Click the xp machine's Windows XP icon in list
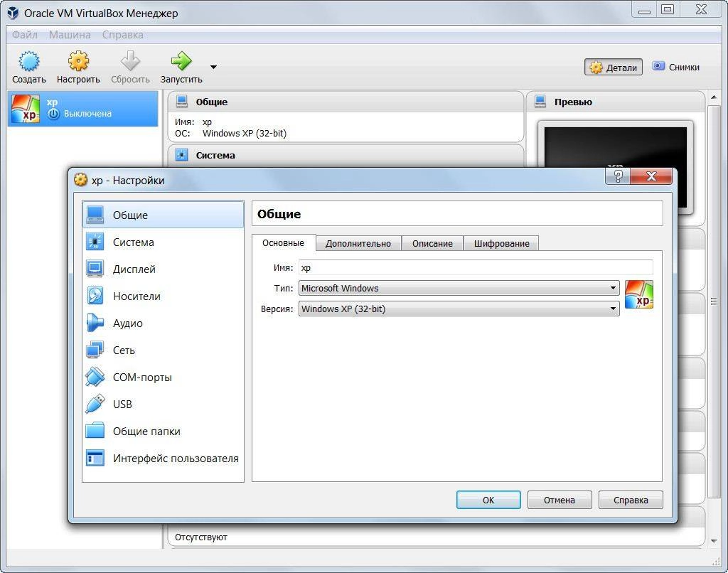This screenshot has height=573, width=728. click(x=26, y=109)
